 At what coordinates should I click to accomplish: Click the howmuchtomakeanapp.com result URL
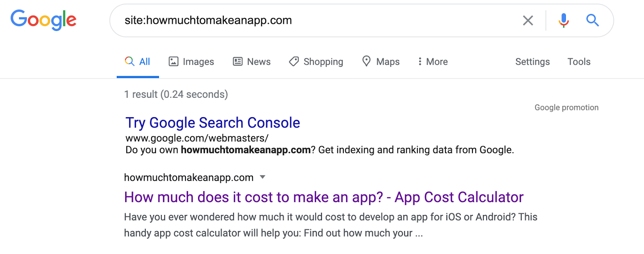pyautogui.click(x=189, y=178)
